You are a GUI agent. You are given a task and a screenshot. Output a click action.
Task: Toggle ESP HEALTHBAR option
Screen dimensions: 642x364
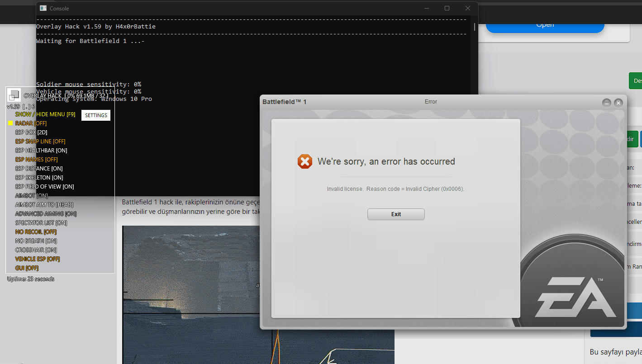click(x=41, y=150)
